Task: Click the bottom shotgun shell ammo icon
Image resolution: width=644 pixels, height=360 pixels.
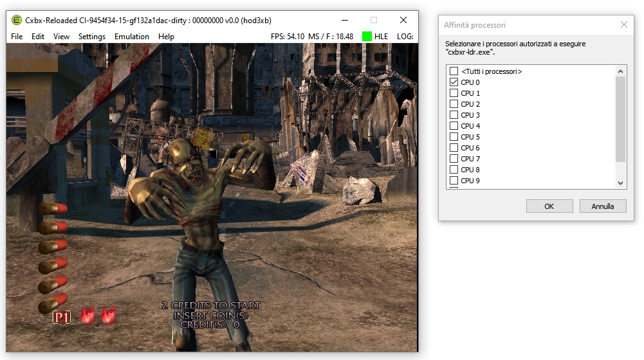Action: (53, 303)
